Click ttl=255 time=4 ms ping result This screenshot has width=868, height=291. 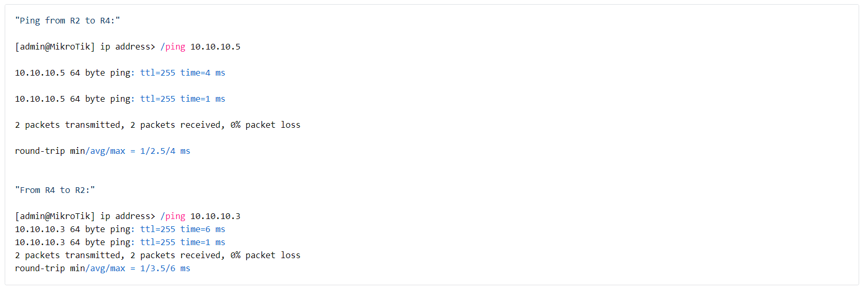(182, 72)
